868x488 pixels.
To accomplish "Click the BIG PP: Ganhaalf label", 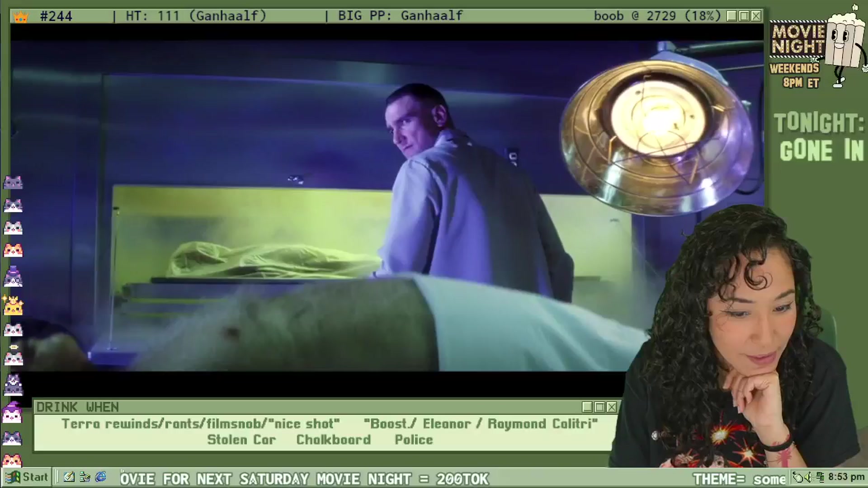I will [x=401, y=16].
